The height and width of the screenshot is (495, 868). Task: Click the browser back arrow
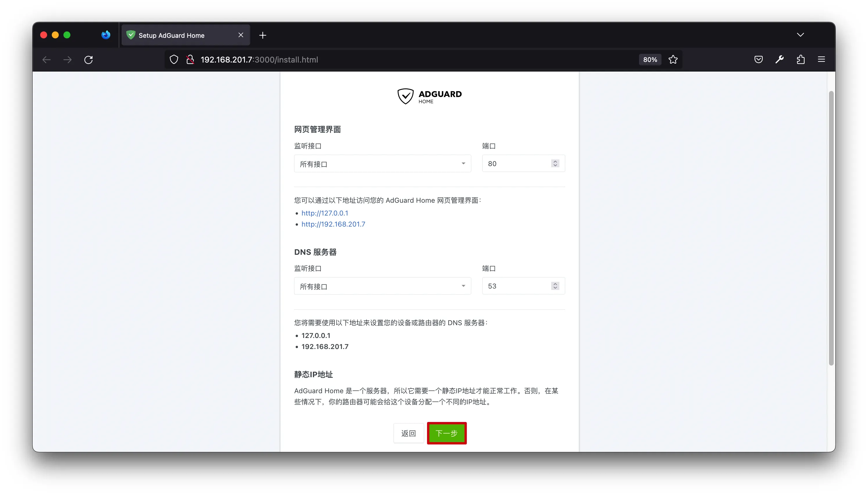pyautogui.click(x=47, y=60)
